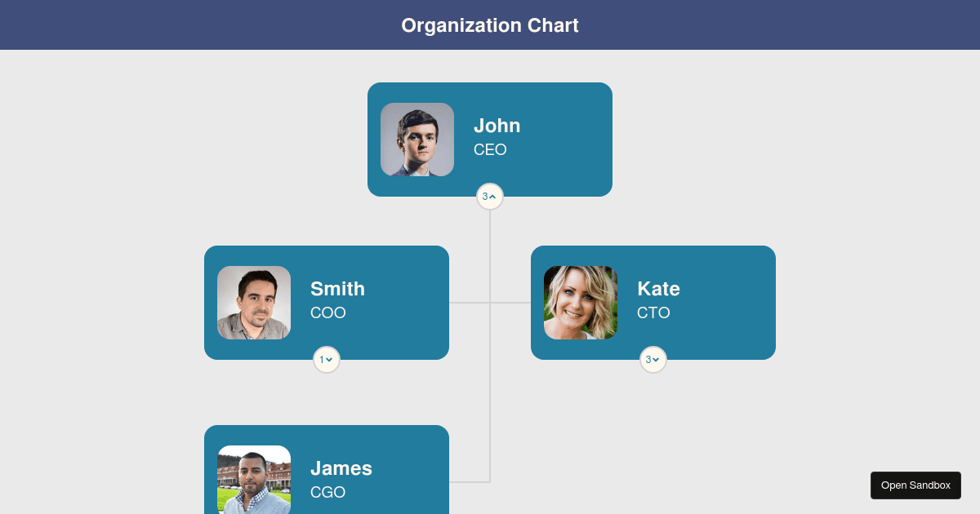980x514 pixels.
Task: Click the Organization Chart title
Action: pyautogui.click(x=490, y=25)
